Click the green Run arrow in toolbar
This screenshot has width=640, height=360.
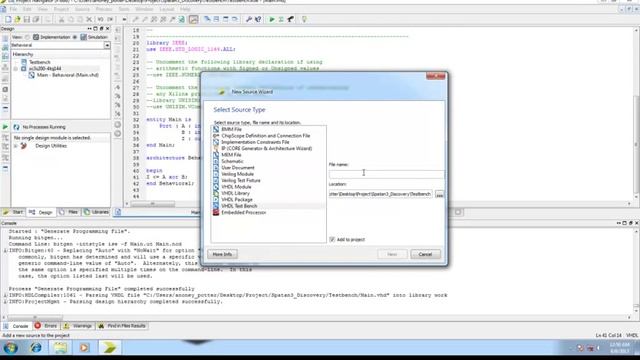(x=272, y=19)
